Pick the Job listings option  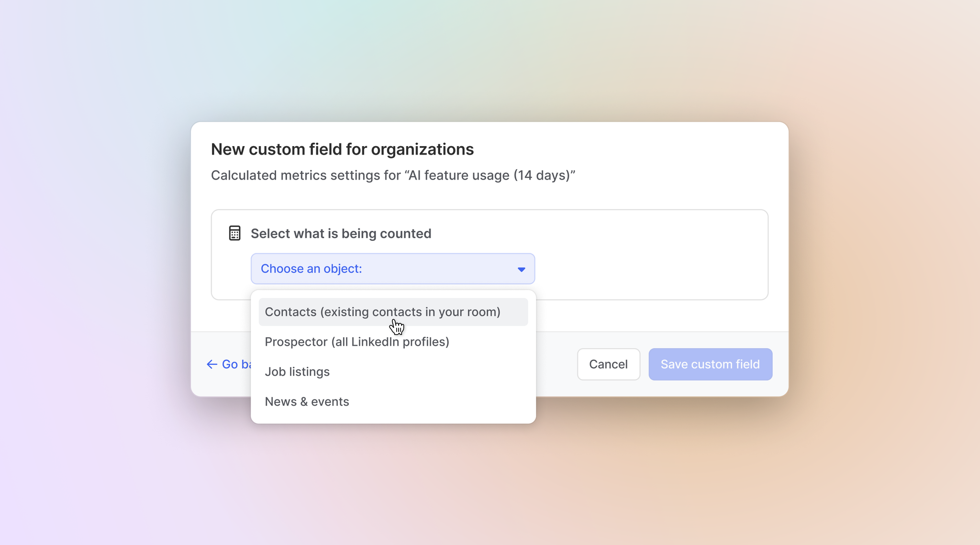point(297,372)
